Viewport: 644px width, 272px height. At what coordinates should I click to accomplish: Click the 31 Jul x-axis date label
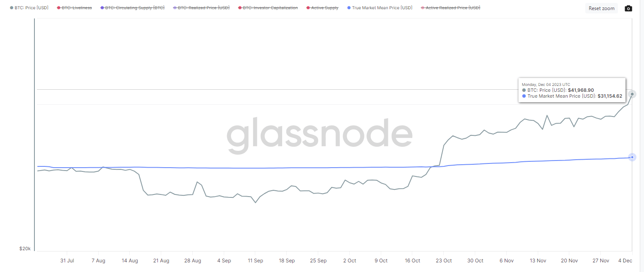point(67,261)
